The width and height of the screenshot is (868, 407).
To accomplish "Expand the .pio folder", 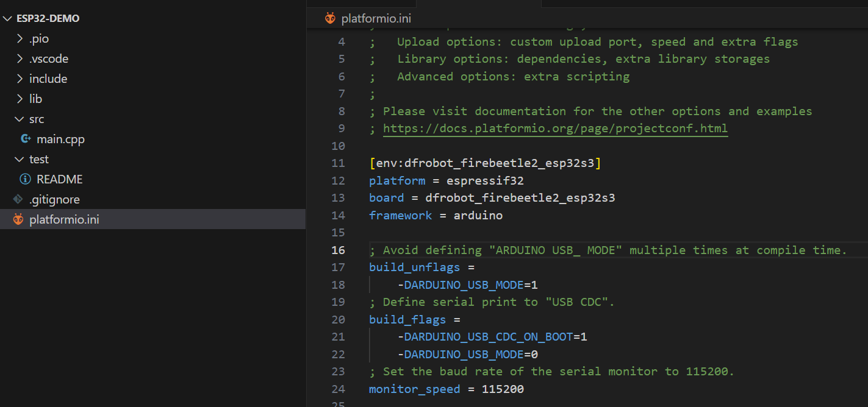I will pyautogui.click(x=39, y=38).
